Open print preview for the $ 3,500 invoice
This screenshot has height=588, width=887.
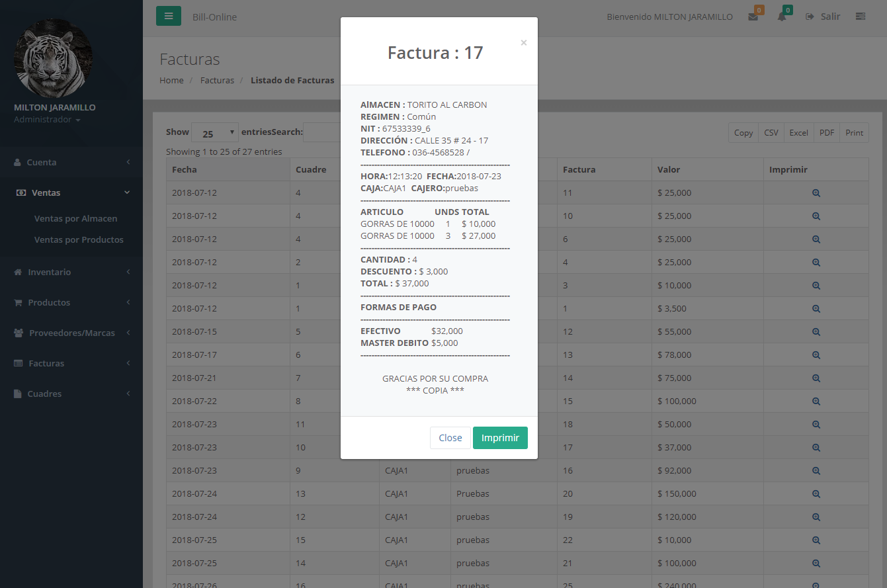click(816, 309)
